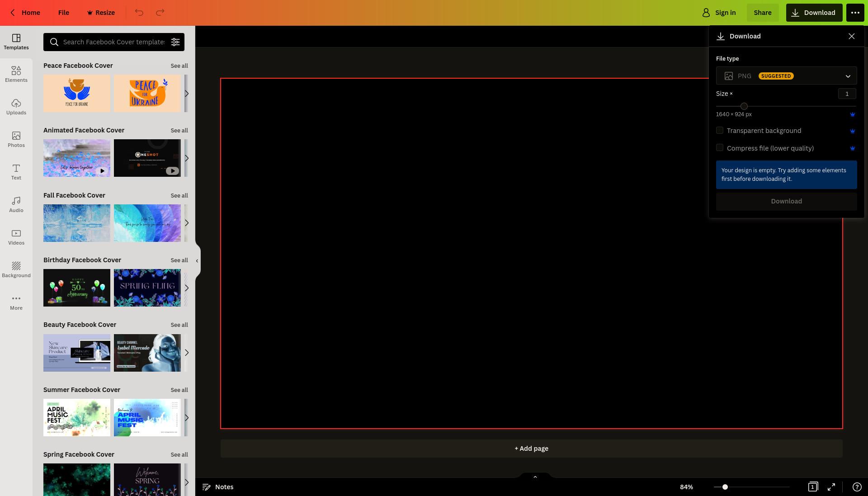Open the Photos panel
Viewport: 868px width, 496px height.
pos(16,140)
